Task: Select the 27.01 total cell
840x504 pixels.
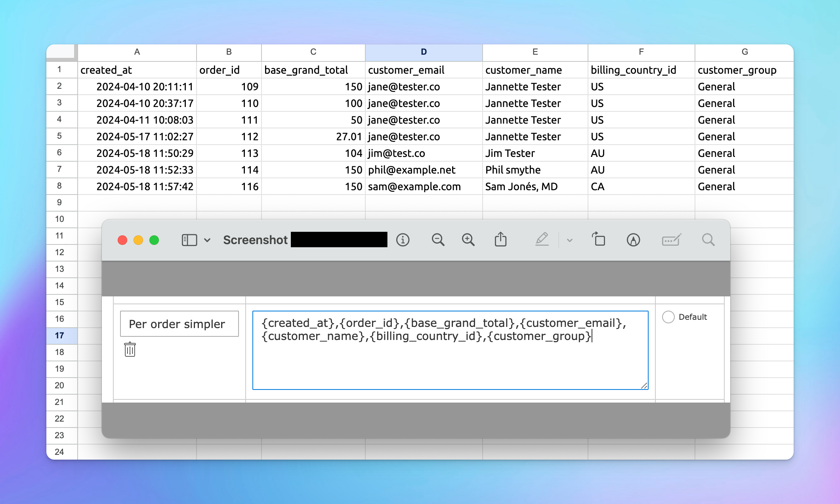Action: point(313,136)
